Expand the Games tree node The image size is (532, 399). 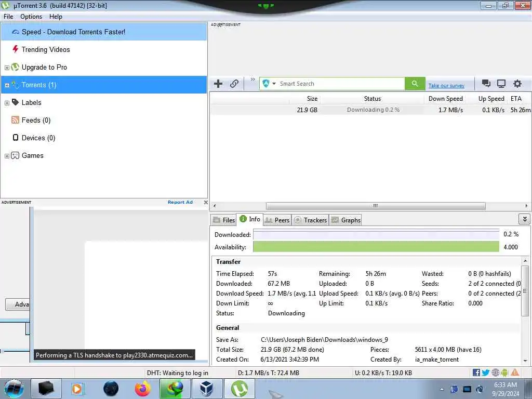(7, 156)
